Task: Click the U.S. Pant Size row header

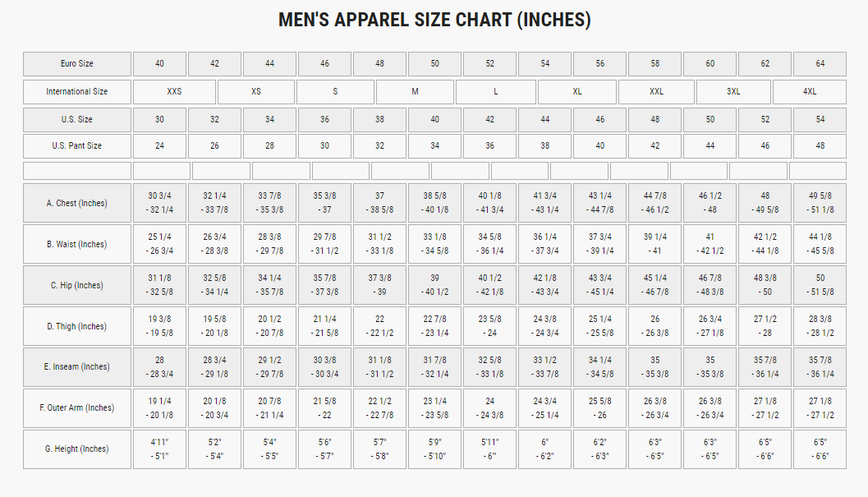Action: [77, 146]
